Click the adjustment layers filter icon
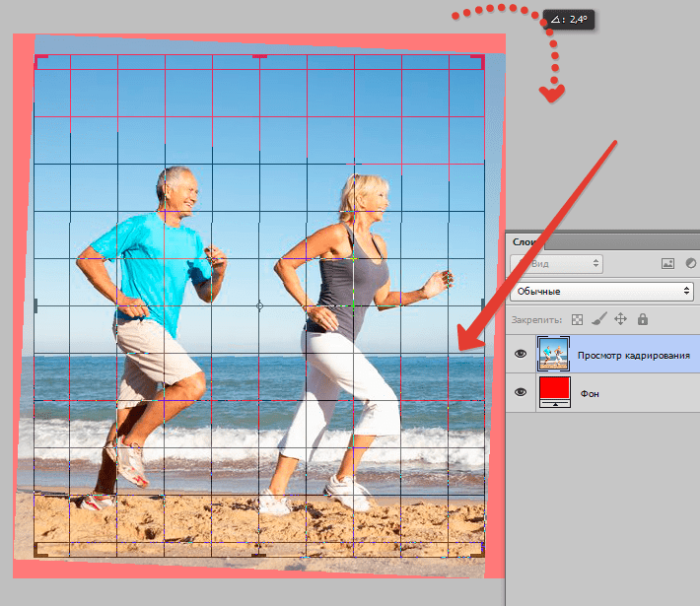Screen dimensions: 700x606 (x=691, y=264)
